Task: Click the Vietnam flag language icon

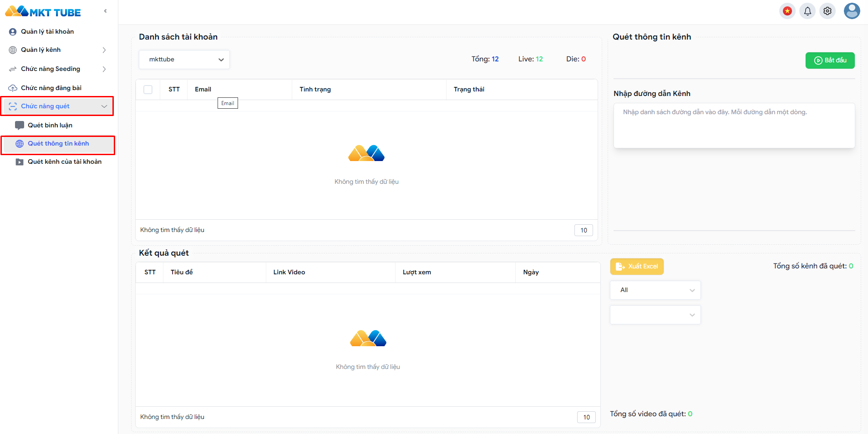Action: click(787, 11)
